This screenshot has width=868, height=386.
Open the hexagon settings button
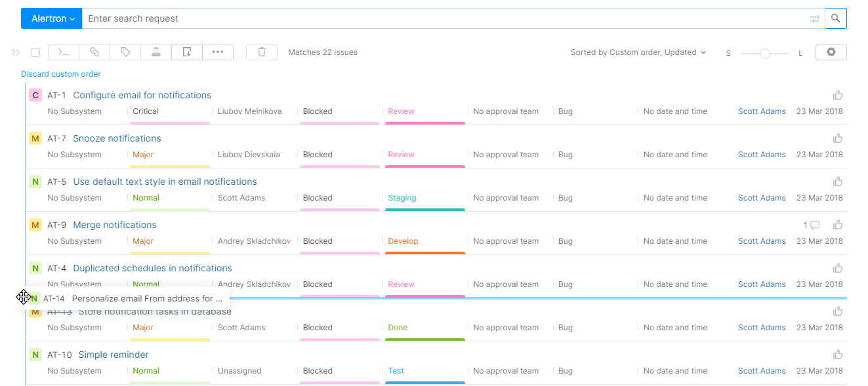[831, 52]
